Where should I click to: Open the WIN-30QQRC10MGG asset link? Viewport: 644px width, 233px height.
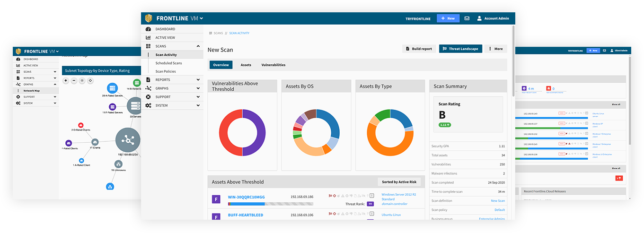click(246, 197)
